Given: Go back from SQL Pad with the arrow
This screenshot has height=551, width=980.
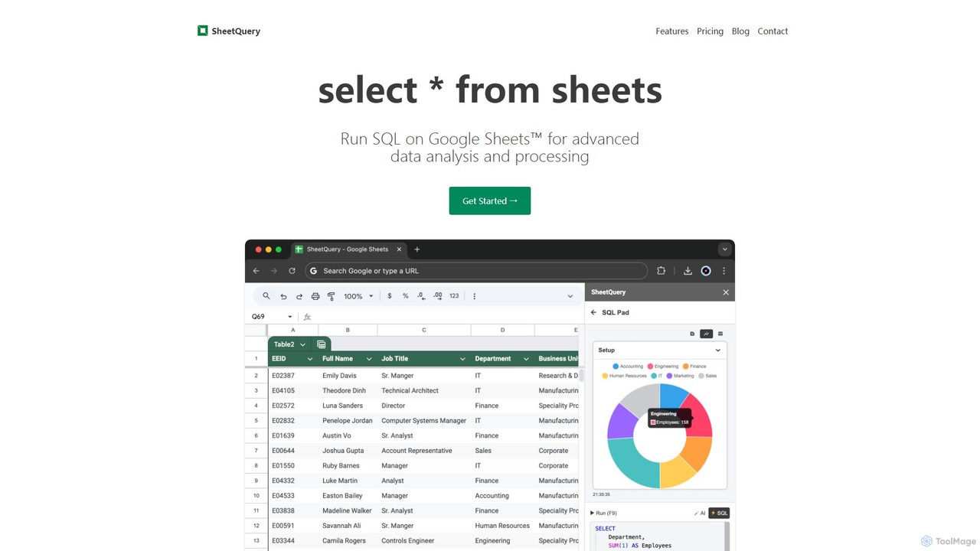Looking at the screenshot, I should [x=593, y=312].
